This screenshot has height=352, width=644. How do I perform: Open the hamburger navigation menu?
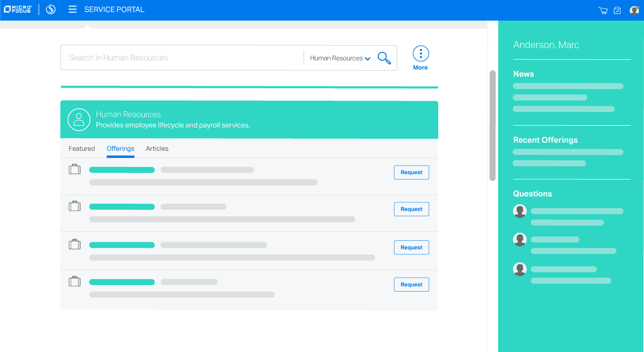(x=72, y=9)
